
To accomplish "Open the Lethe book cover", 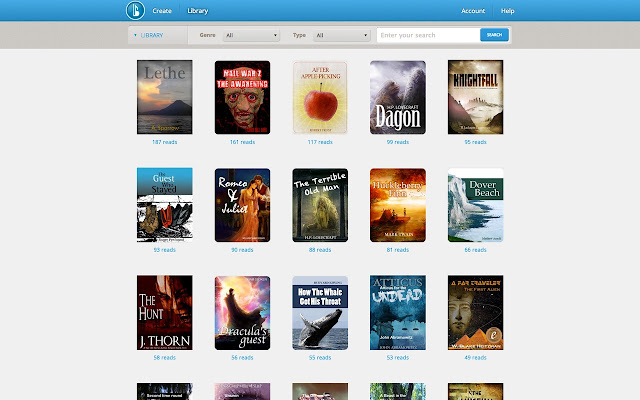I will (164, 97).
